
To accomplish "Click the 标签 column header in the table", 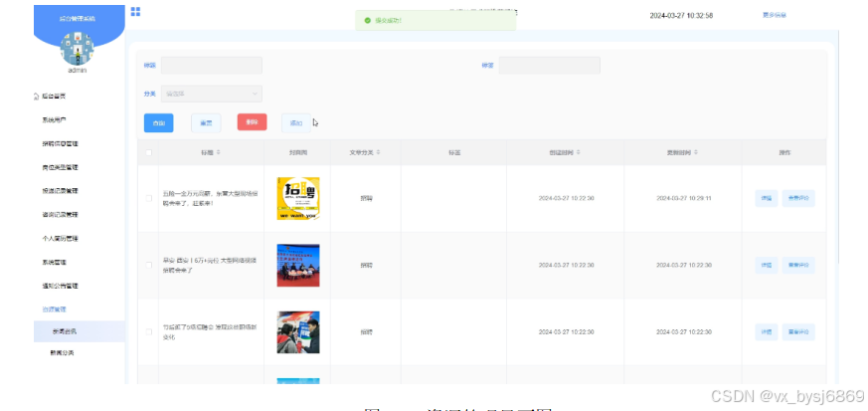I will pyautogui.click(x=454, y=152).
